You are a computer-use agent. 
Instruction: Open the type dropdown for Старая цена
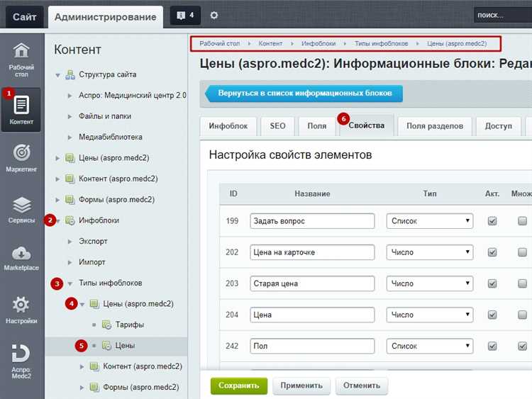430,283
